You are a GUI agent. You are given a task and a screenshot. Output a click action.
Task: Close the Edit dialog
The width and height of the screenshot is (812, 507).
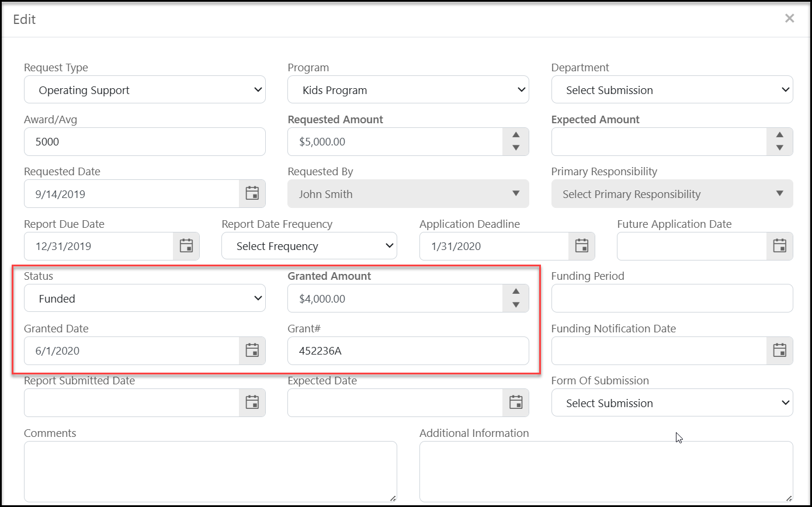click(790, 19)
